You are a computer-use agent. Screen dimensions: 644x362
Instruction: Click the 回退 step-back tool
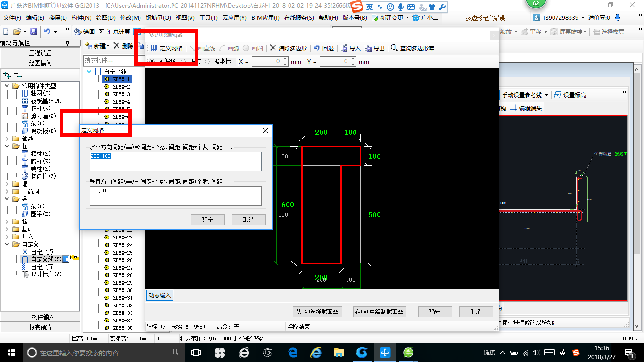pos(323,48)
